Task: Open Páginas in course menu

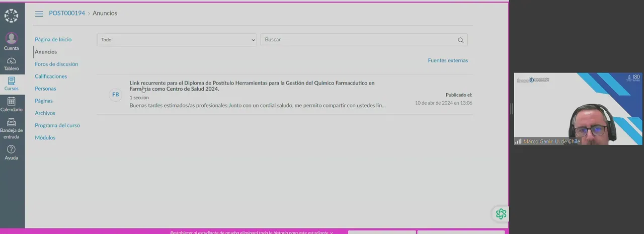Action: (44, 101)
